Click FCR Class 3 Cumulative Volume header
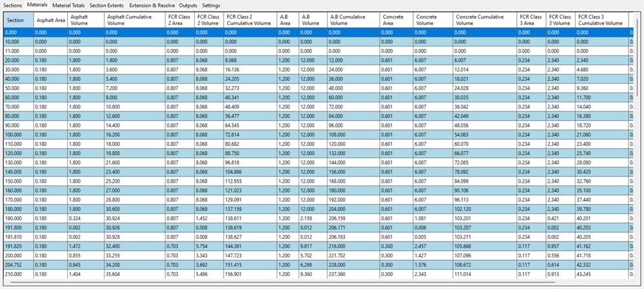 tap(601, 20)
